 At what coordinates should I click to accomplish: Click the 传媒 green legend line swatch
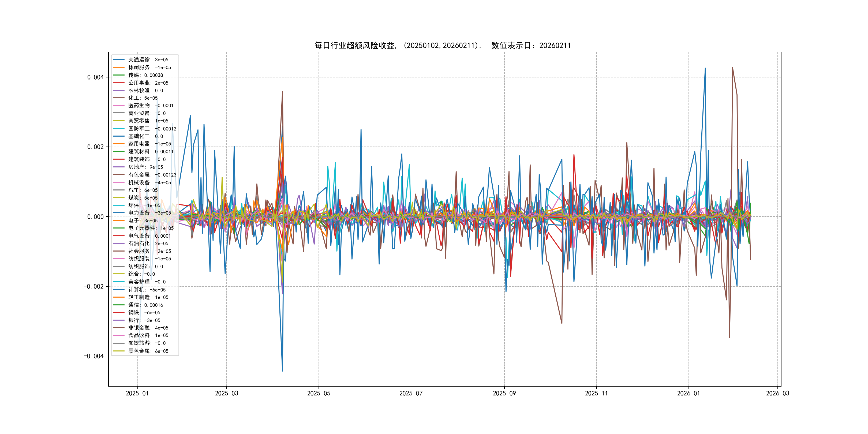[119, 75]
